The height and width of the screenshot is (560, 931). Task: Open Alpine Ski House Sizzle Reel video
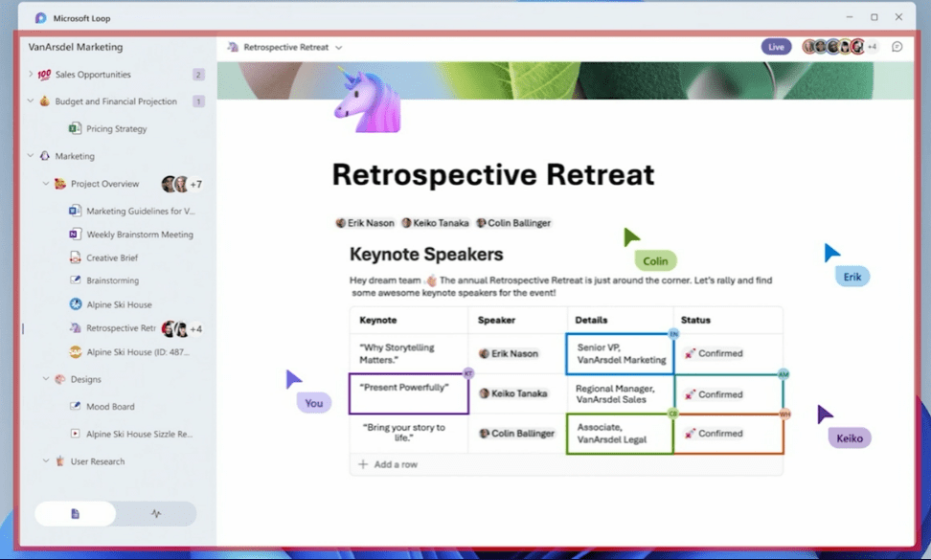[x=139, y=434]
